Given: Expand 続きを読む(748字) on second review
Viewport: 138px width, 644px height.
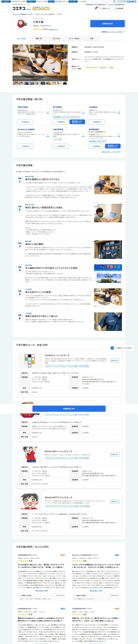Looking at the screenshot, I should click(x=96, y=591).
